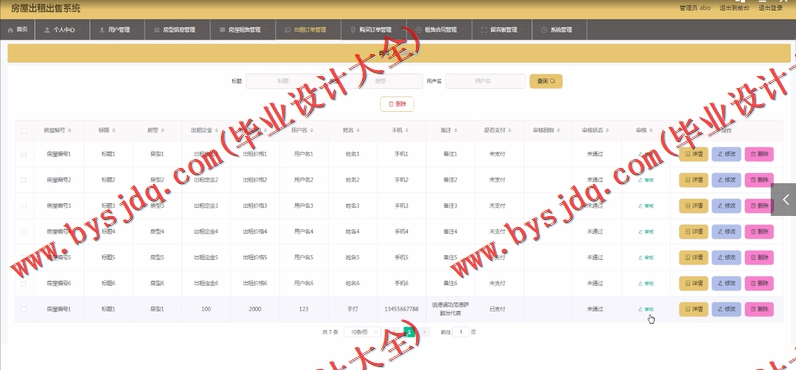Click 修改 for the 用户名3 row
This screenshot has height=370, width=796.
point(726,206)
